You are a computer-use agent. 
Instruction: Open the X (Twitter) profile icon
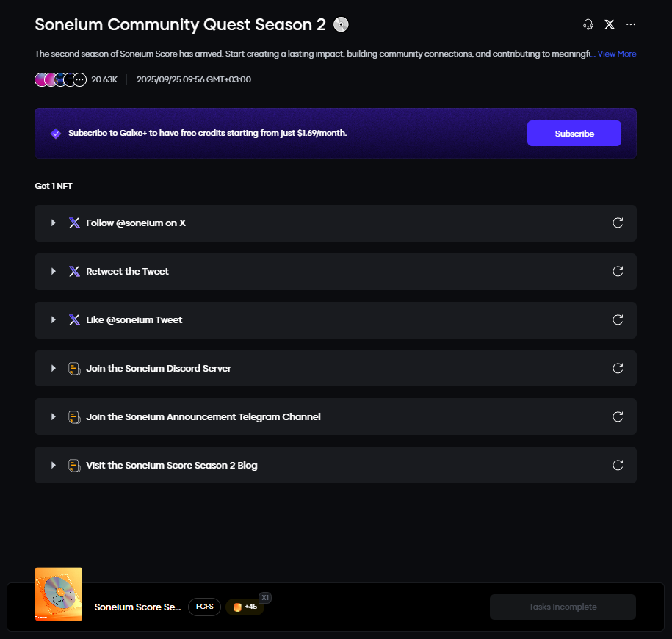tap(610, 24)
